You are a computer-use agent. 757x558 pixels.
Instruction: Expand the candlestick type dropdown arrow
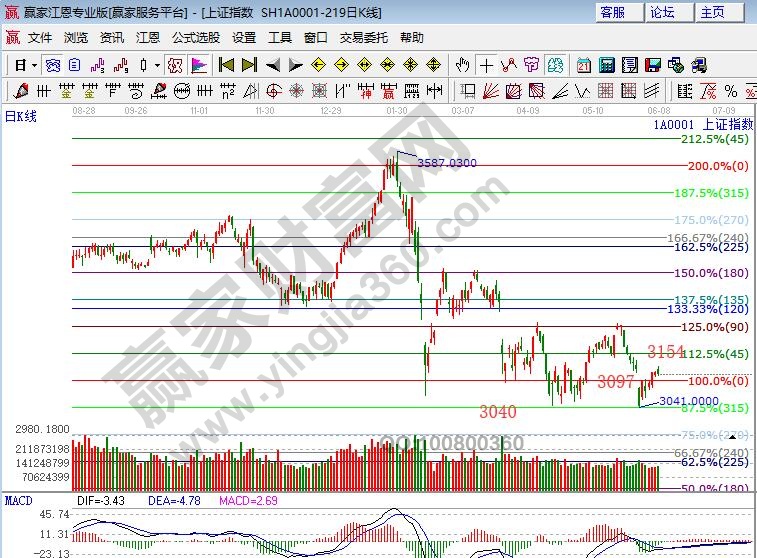156,65
